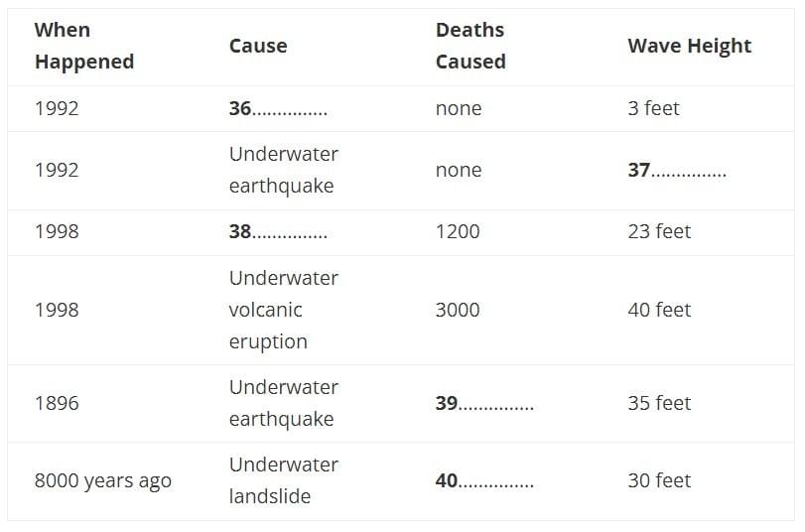
Task: Select blank 40 in the last row
Action: tap(484, 480)
